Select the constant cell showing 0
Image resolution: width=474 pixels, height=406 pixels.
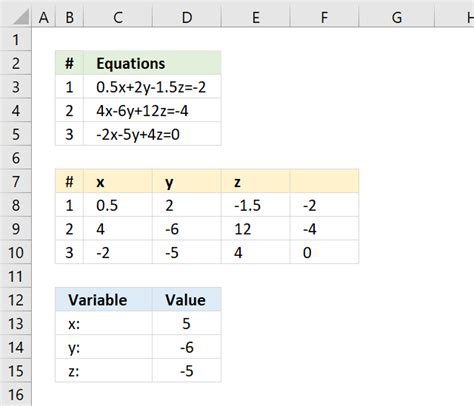[x=324, y=253]
